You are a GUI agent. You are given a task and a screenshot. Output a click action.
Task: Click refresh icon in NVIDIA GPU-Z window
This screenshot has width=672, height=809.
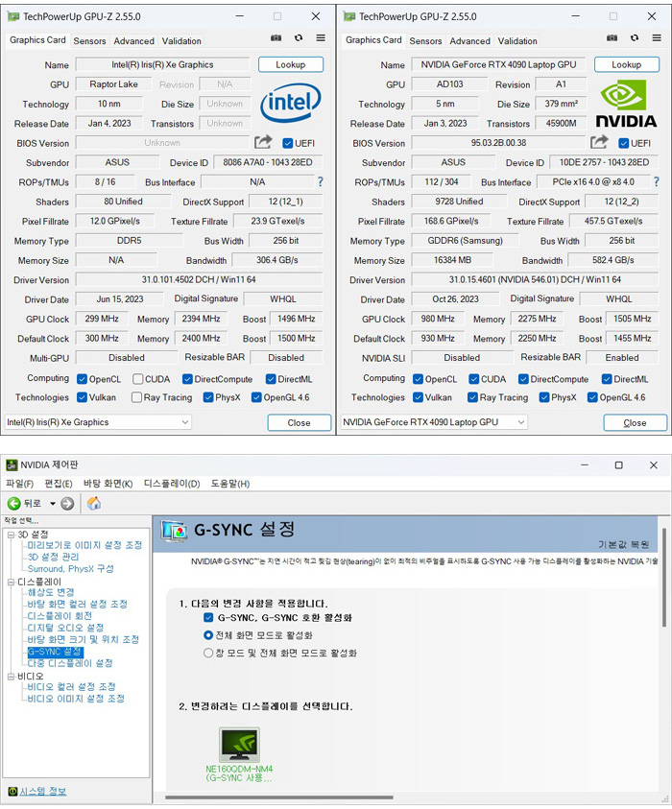tap(635, 38)
